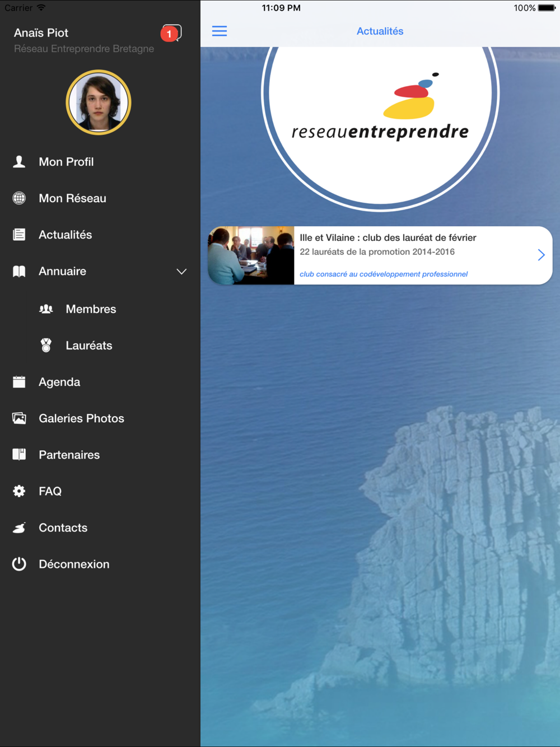The height and width of the screenshot is (747, 560).
Task: Click the Lauréats medal icon
Action: click(x=46, y=346)
